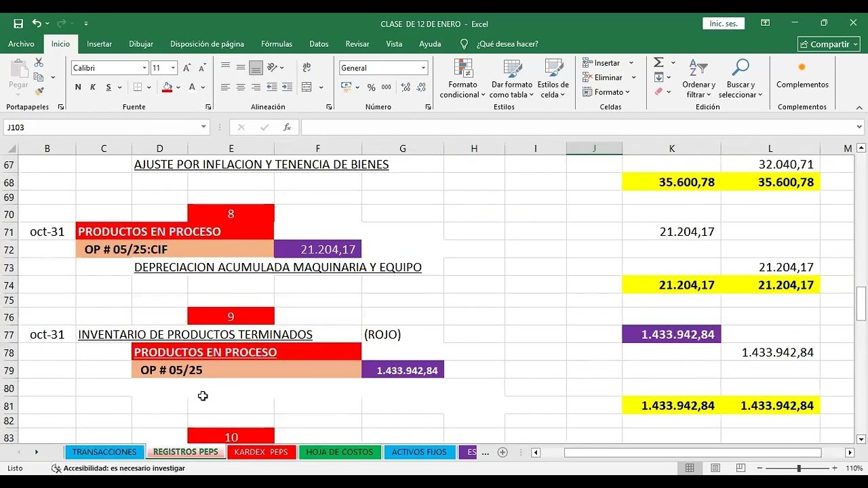Decrease font size with smaller A icon

[x=203, y=68]
